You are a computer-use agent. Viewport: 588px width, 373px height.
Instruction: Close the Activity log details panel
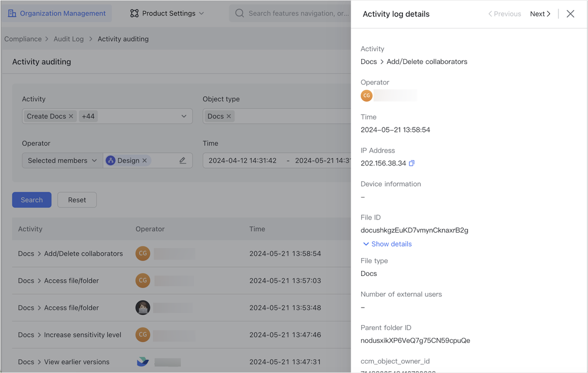(x=570, y=14)
